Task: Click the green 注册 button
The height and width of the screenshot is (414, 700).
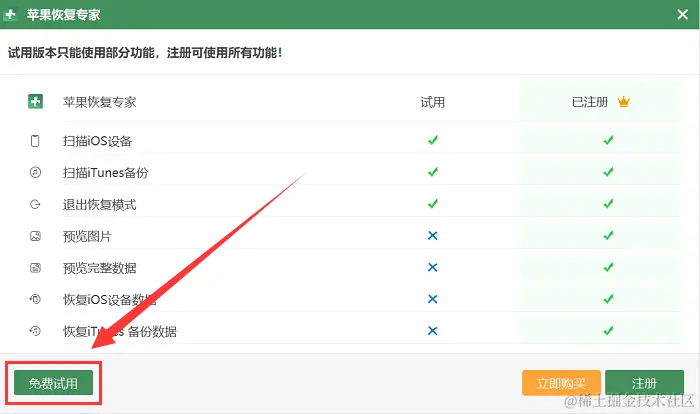Action: coord(644,383)
